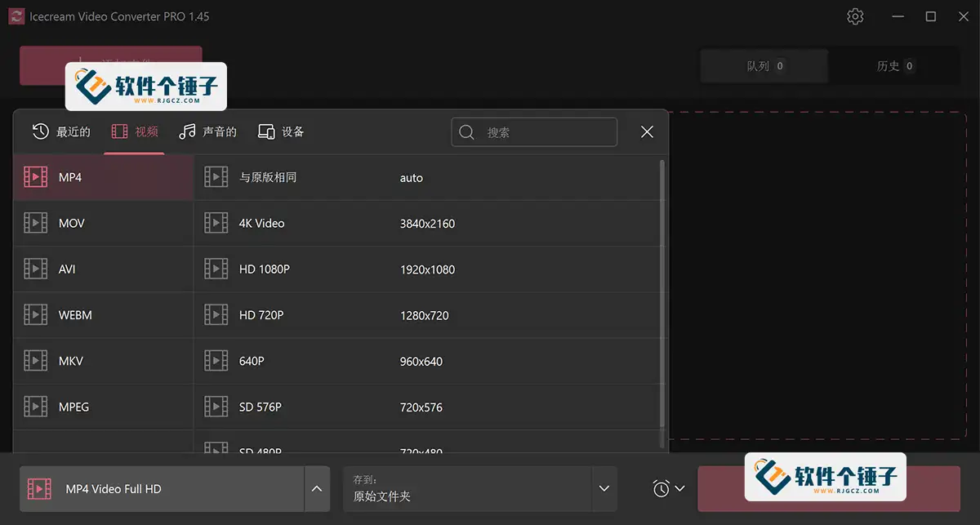Open the application settings gear
The image size is (980, 525).
[x=855, y=16]
